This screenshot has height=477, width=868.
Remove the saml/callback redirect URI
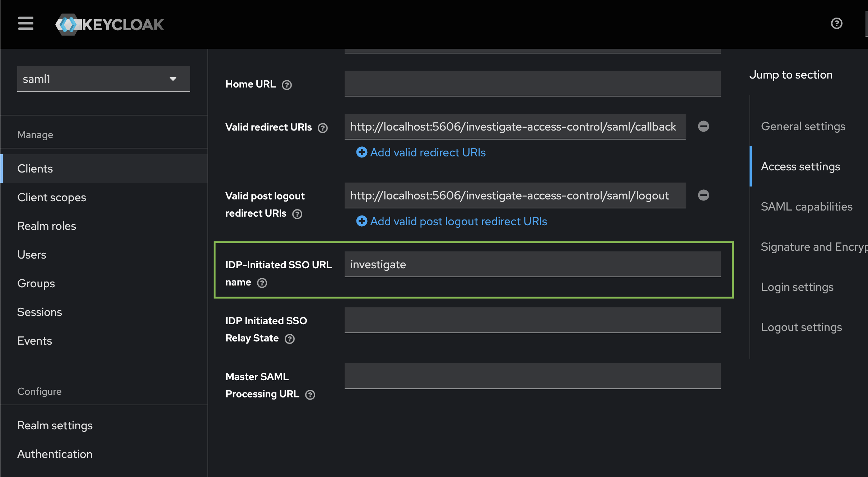[703, 126]
